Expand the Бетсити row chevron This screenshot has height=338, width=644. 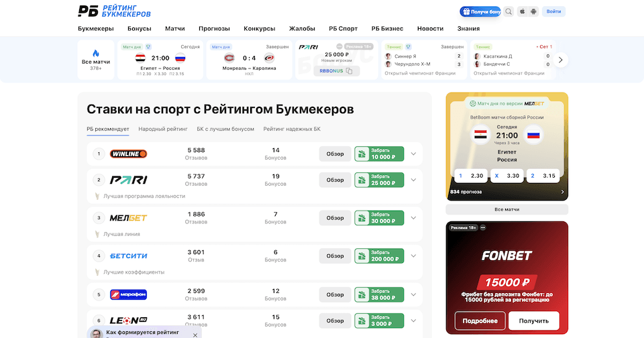414,256
